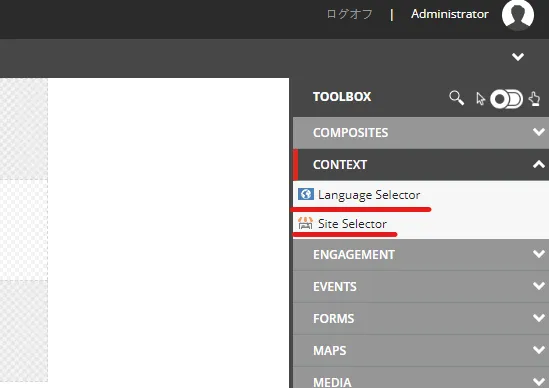This screenshot has width=549, height=388.
Task: Open the Toolbox search magnifier icon
Action: click(457, 98)
